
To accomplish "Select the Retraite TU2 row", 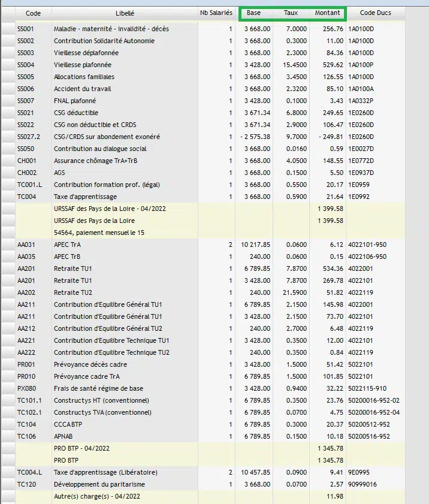I will coord(74,292).
